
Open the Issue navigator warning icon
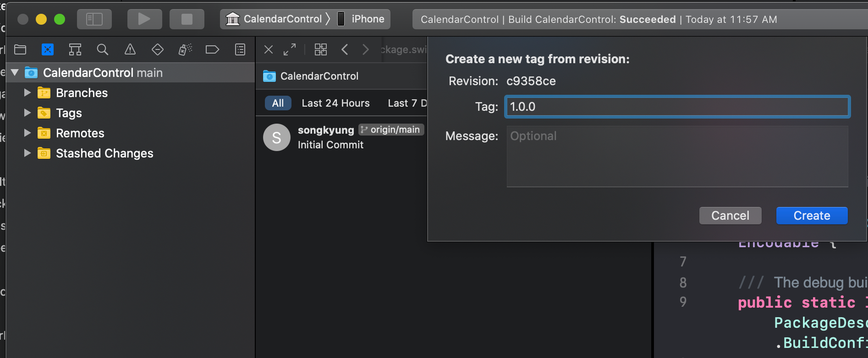click(130, 50)
